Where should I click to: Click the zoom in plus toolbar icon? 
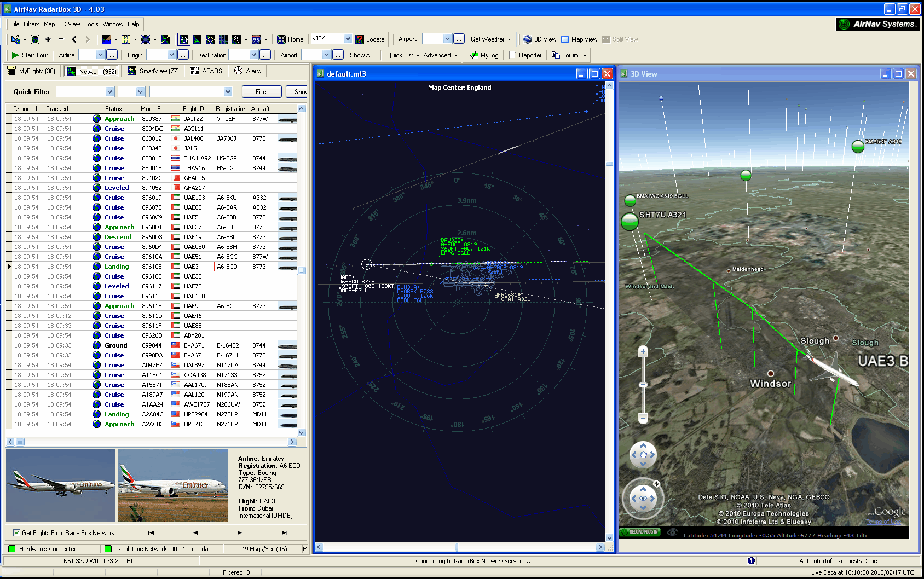click(x=48, y=39)
